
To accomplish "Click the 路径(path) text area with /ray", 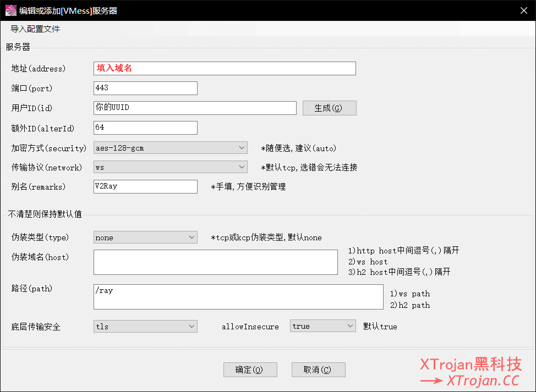I will point(238,297).
